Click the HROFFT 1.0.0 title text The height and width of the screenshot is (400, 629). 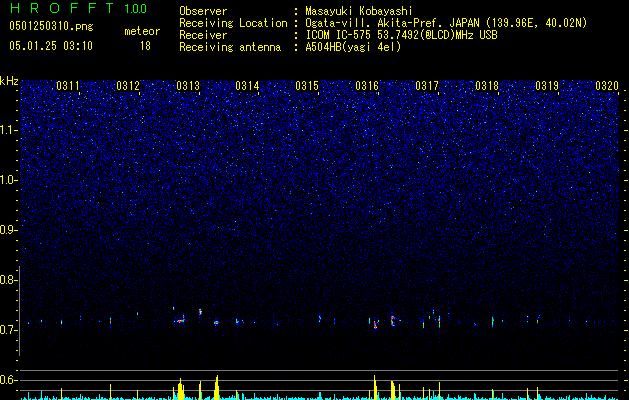coord(79,8)
